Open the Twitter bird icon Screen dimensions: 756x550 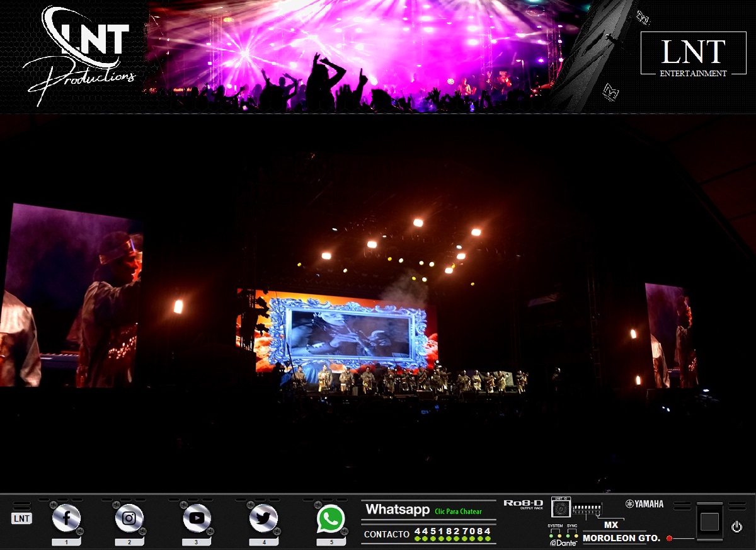pos(263,518)
